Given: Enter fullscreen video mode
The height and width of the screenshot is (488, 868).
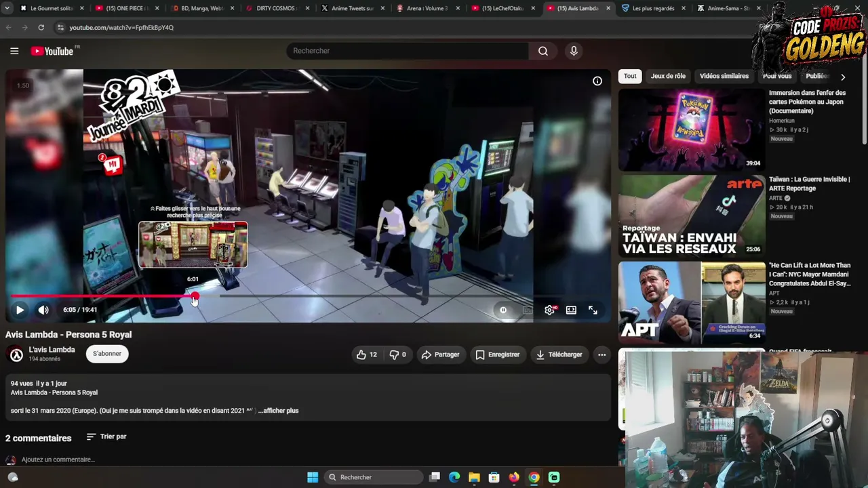Looking at the screenshot, I should coord(593,310).
